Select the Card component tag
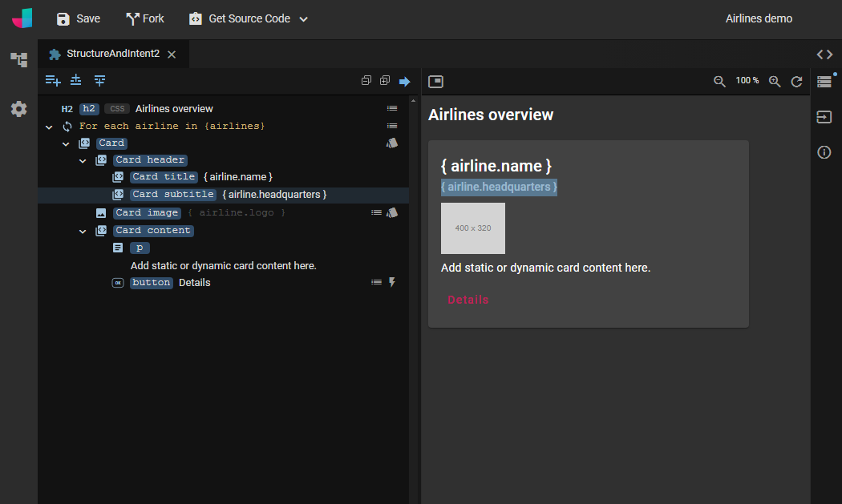Screen dimensions: 842x504 coord(111,143)
